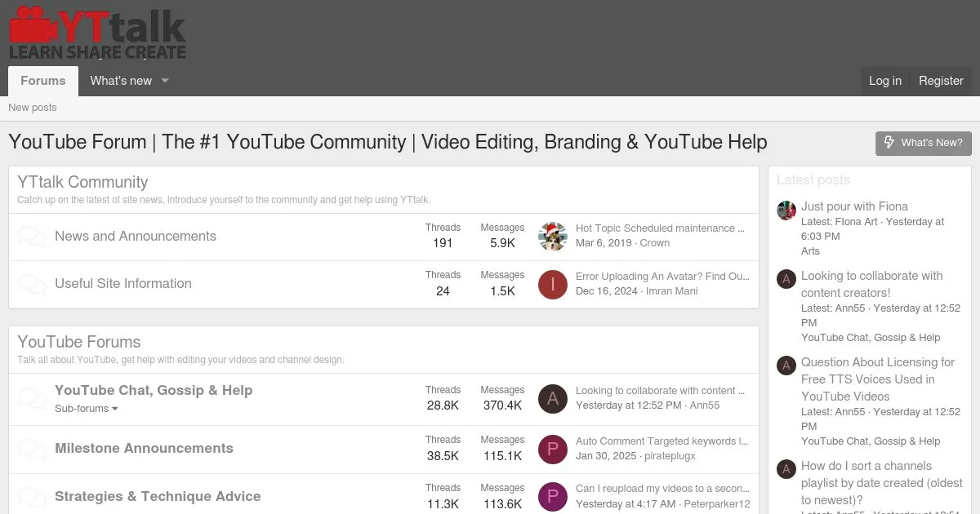The width and height of the screenshot is (980, 514).
Task: Click pirateplugx username
Action: point(670,456)
